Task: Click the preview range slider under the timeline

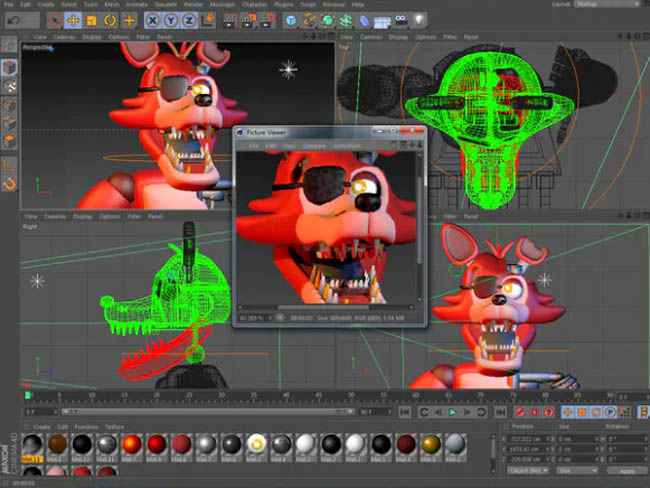Action: (206, 411)
